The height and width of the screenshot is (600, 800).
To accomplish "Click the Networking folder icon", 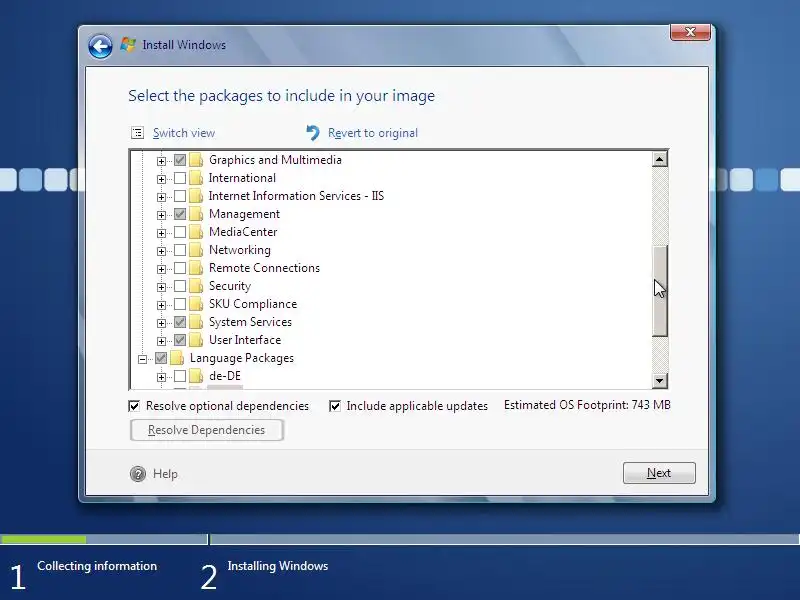I will tap(196, 250).
